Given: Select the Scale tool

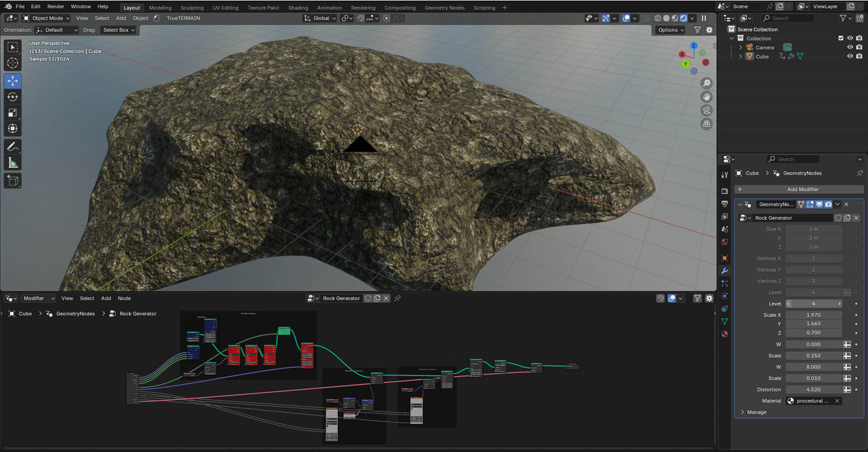Looking at the screenshot, I should [13, 113].
